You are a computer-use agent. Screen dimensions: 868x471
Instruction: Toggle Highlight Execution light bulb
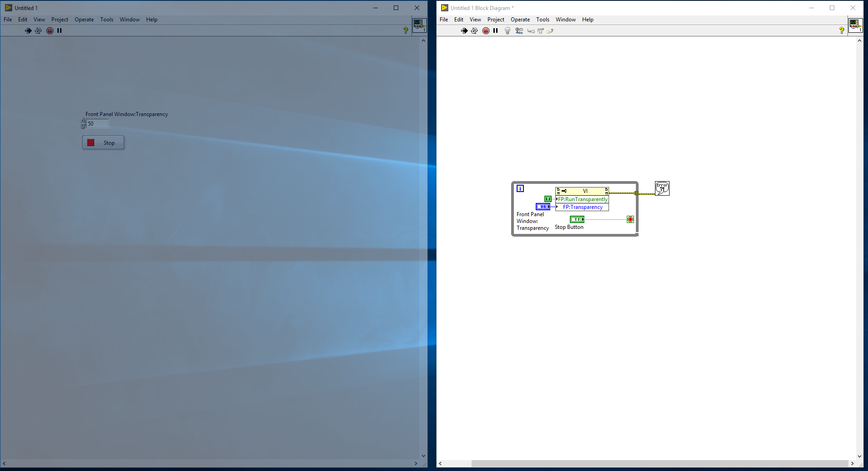pyautogui.click(x=508, y=31)
